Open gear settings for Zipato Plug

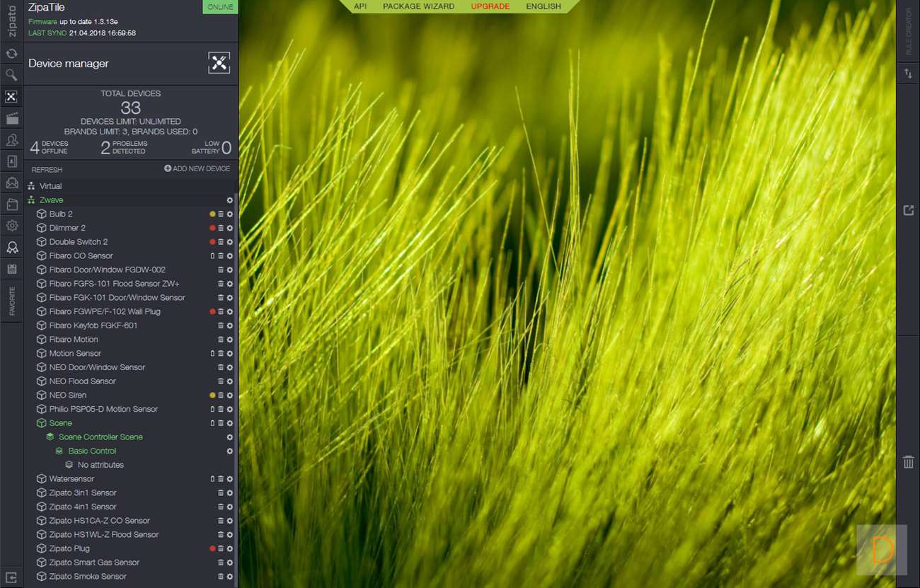(x=229, y=548)
